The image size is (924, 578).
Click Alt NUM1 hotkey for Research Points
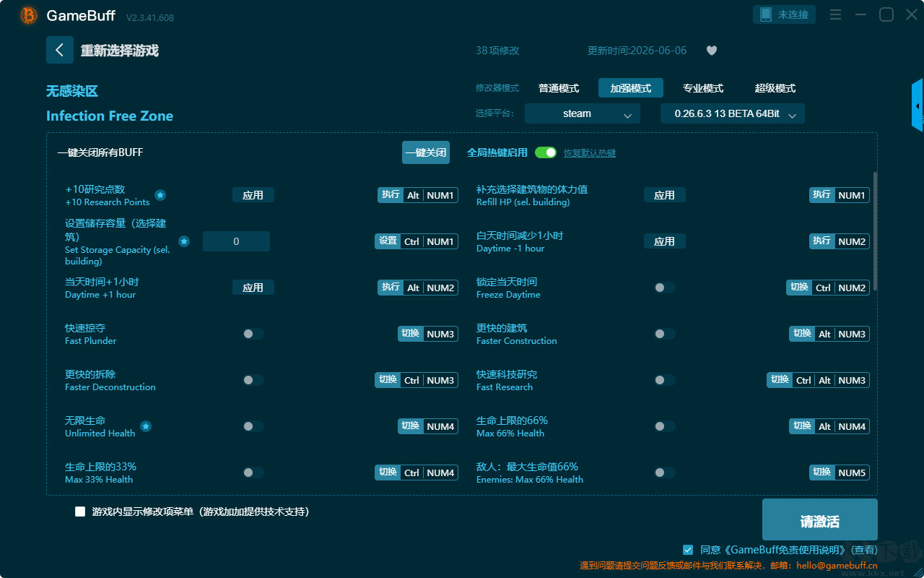[x=418, y=195]
